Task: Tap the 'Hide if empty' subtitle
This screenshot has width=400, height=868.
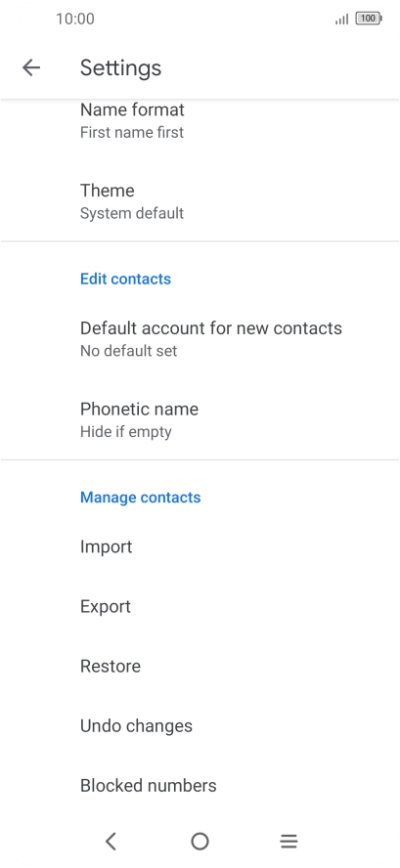Action: coord(126,432)
